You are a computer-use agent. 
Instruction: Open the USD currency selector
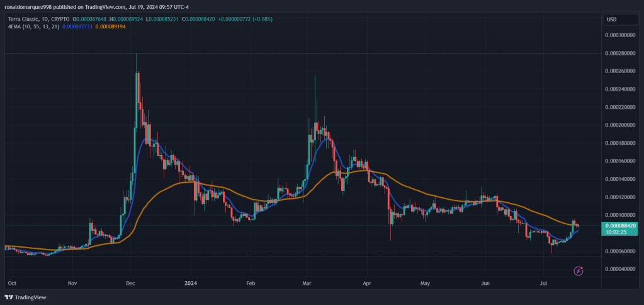tap(620, 20)
